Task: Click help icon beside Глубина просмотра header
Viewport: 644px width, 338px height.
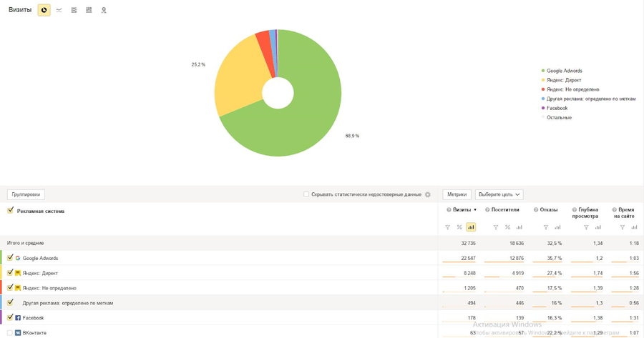Action: coord(574,209)
